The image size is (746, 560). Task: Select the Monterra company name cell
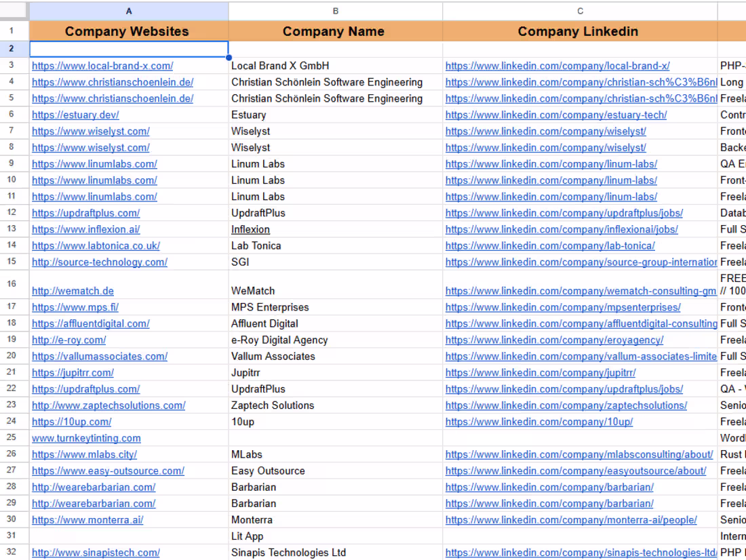[336, 520]
